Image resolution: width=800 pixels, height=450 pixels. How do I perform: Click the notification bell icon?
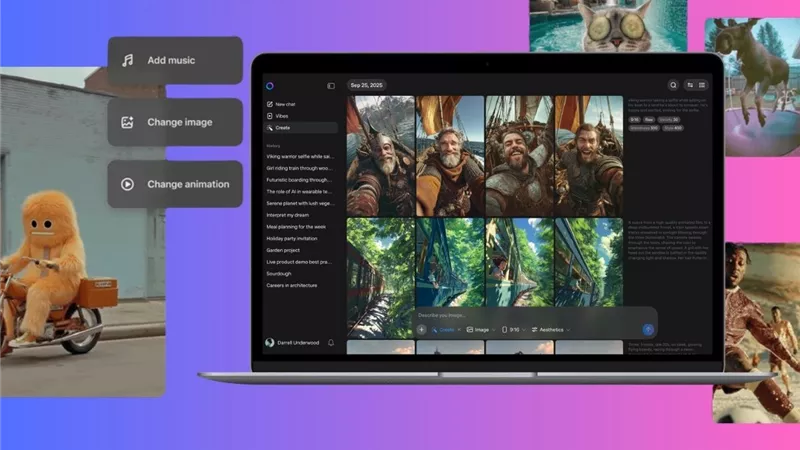pos(331,343)
